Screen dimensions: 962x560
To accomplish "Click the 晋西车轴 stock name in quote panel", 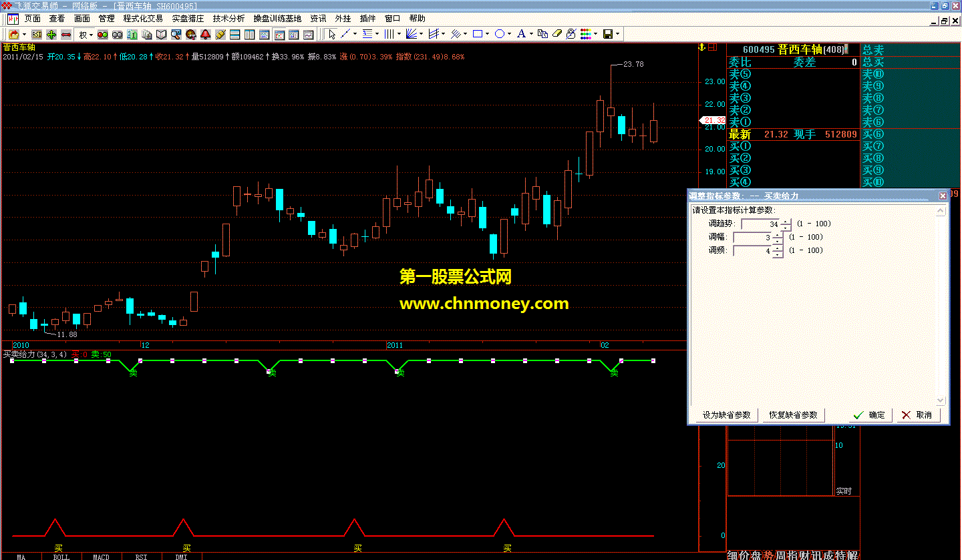I will click(800, 49).
